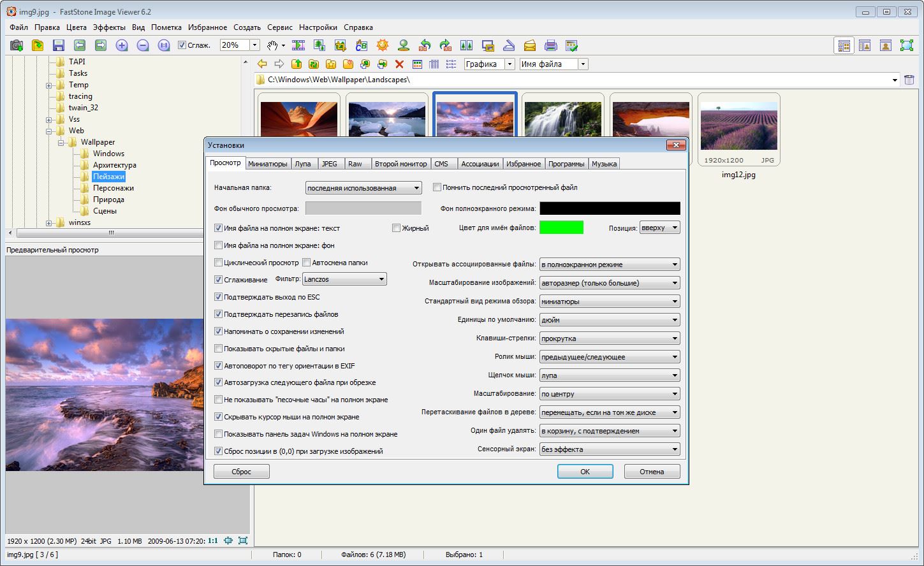The height and width of the screenshot is (566, 924).
Task: Click the red X delete icon
Action: (x=399, y=64)
